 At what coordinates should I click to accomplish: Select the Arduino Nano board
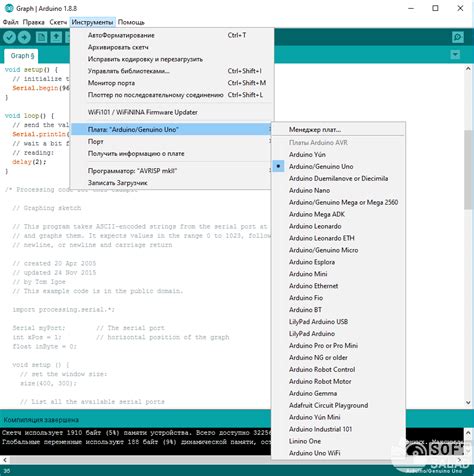(339, 190)
